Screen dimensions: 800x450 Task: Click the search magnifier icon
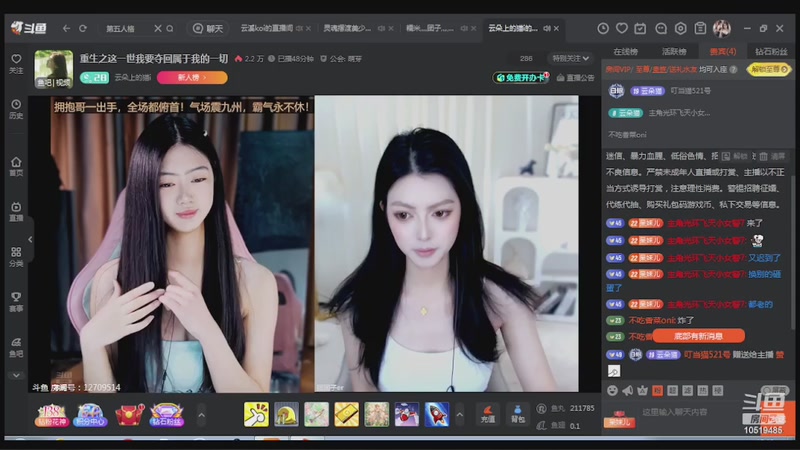pos(170,29)
